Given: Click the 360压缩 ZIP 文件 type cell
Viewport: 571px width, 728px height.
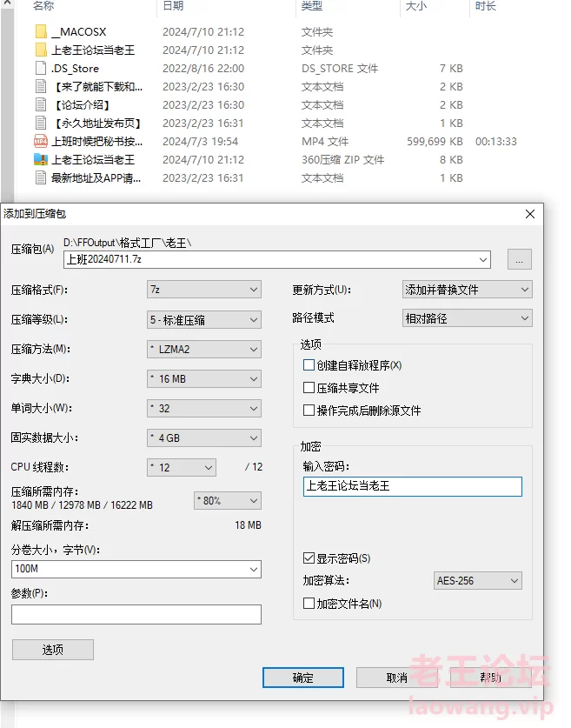Looking at the screenshot, I should pos(342,159).
